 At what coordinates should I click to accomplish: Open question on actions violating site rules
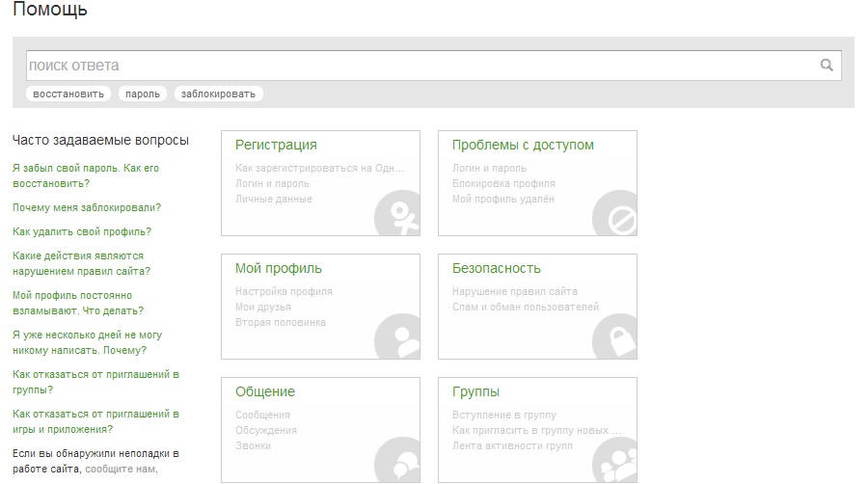(81, 263)
